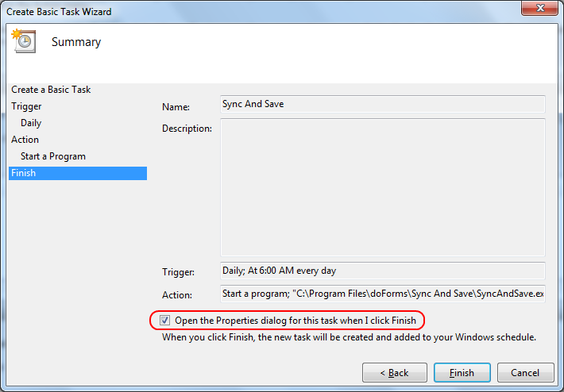Viewport: 564px width, 392px height.
Task: Click the Name field showing Sync And Save
Action: [x=382, y=105]
